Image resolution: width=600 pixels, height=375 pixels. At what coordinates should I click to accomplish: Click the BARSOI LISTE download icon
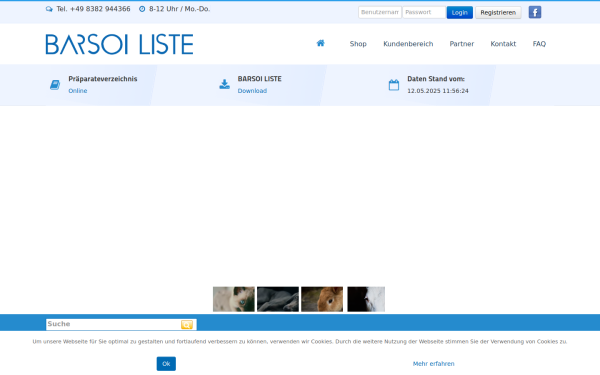click(225, 84)
